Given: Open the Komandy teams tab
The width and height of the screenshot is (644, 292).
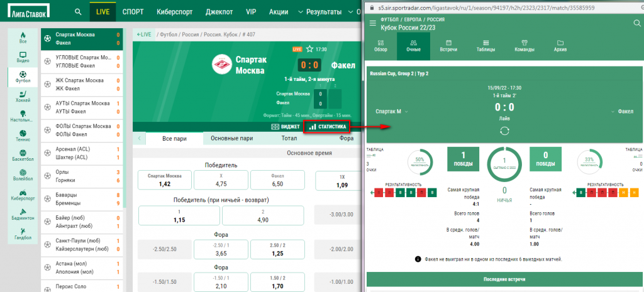Looking at the screenshot, I should 524,45.
